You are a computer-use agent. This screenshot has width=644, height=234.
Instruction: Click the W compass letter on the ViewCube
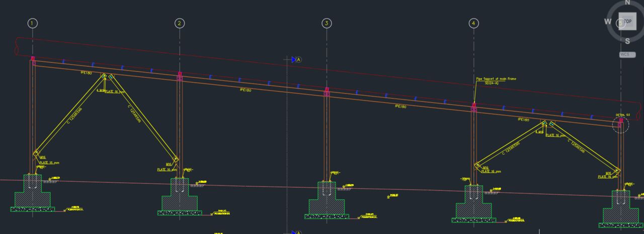608,22
